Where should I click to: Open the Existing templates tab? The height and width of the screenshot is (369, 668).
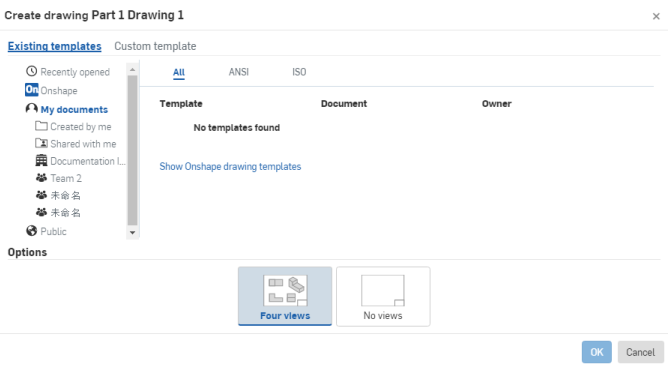coord(55,46)
